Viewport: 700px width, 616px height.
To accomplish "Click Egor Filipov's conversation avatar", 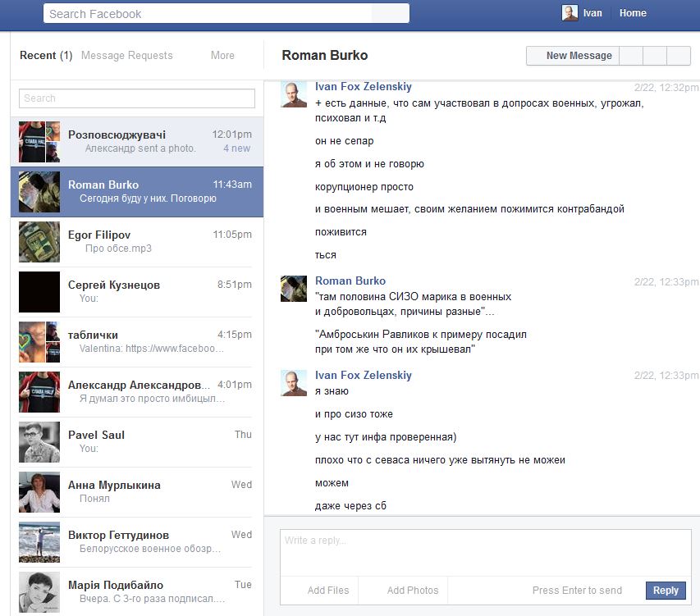I will point(39,242).
